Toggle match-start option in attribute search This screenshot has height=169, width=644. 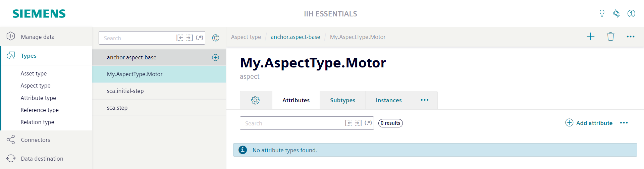(348, 123)
